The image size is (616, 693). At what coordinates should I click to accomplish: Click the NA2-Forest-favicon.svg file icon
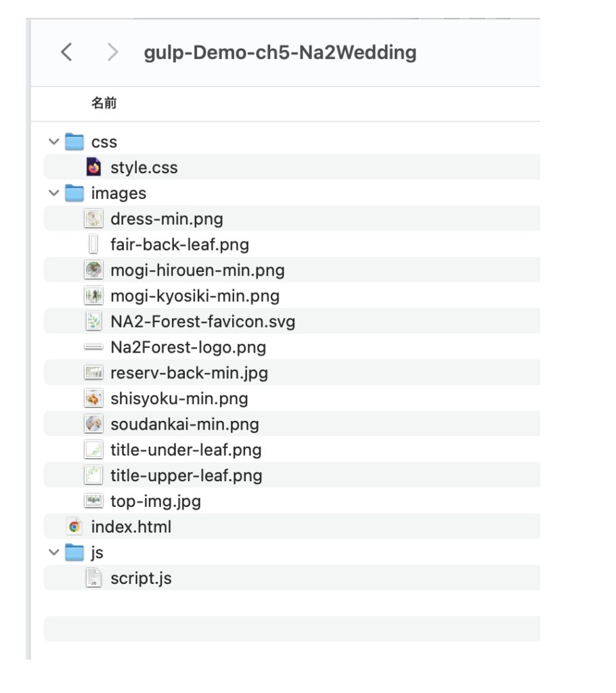pos(93,321)
